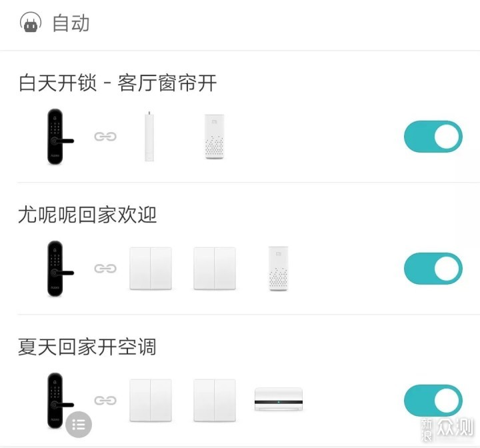The image size is (480, 448).
Task: Click gateway speaker icon in 尤呢呢回家欢迎 row
Action: click(279, 269)
